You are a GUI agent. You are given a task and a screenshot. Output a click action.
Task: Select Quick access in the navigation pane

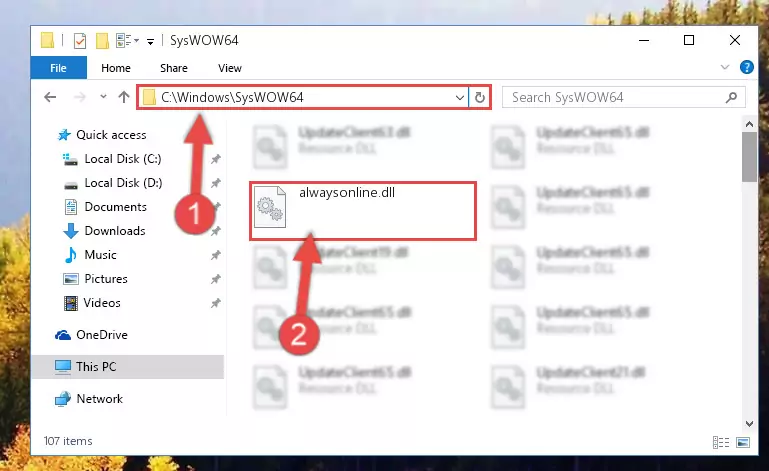pyautogui.click(x=111, y=134)
